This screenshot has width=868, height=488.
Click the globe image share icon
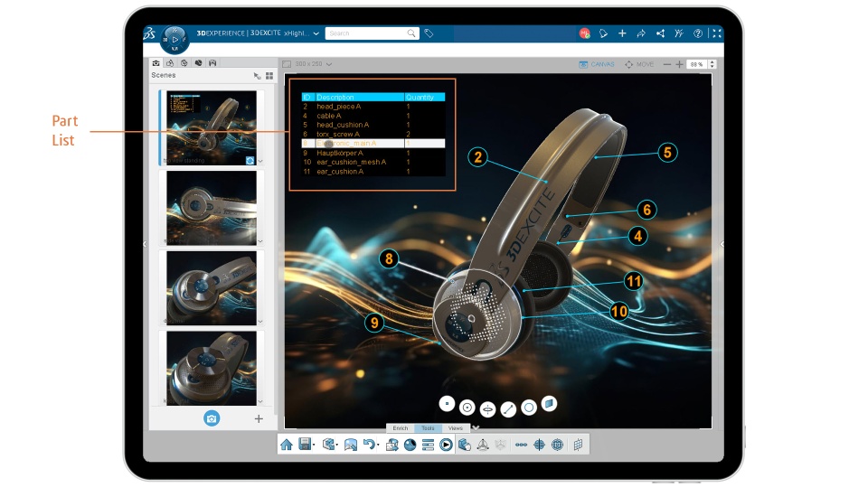click(392, 445)
